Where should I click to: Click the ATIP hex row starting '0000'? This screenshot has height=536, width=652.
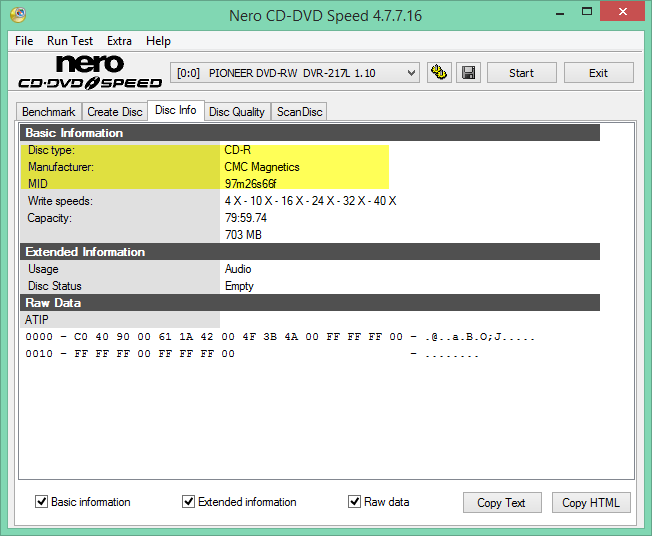280,337
